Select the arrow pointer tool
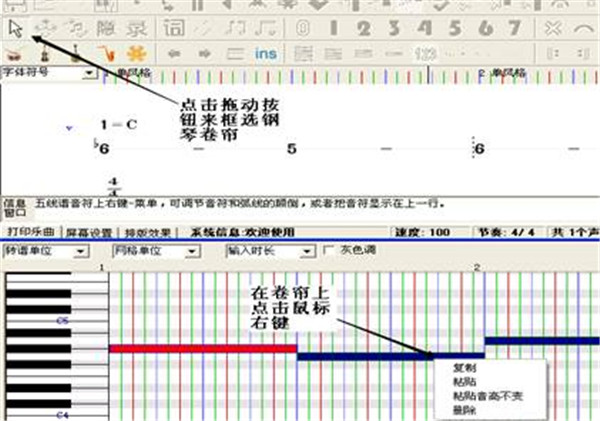This screenshot has width=600, height=421. [x=15, y=26]
